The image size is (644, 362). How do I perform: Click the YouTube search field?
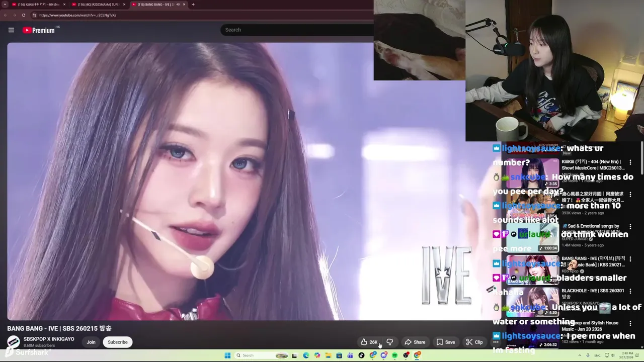[x=297, y=30]
